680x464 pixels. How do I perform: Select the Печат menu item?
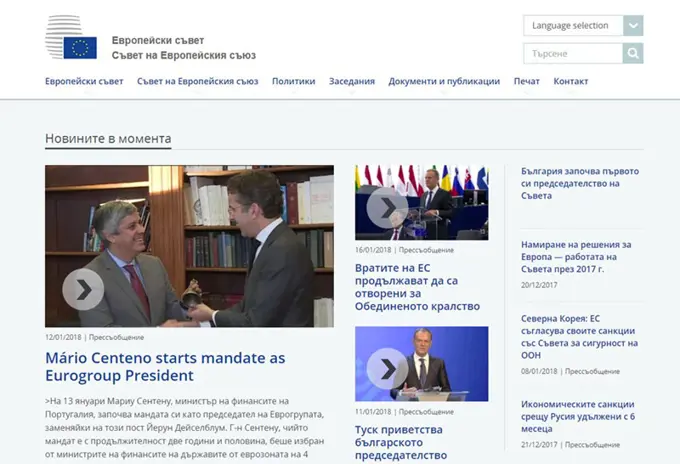click(526, 82)
